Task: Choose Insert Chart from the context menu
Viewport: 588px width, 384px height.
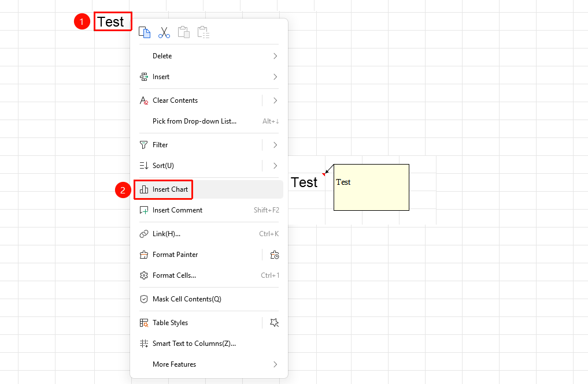Action: click(209, 189)
